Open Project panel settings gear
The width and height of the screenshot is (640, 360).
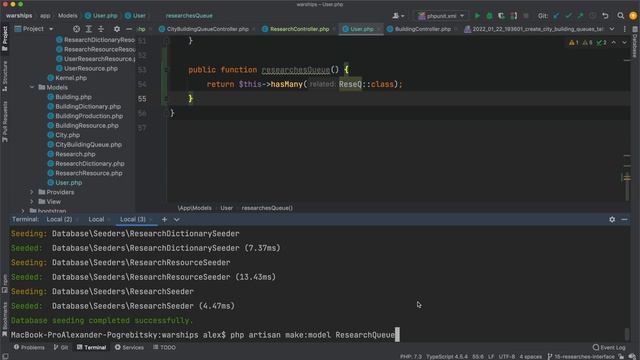[117, 29]
